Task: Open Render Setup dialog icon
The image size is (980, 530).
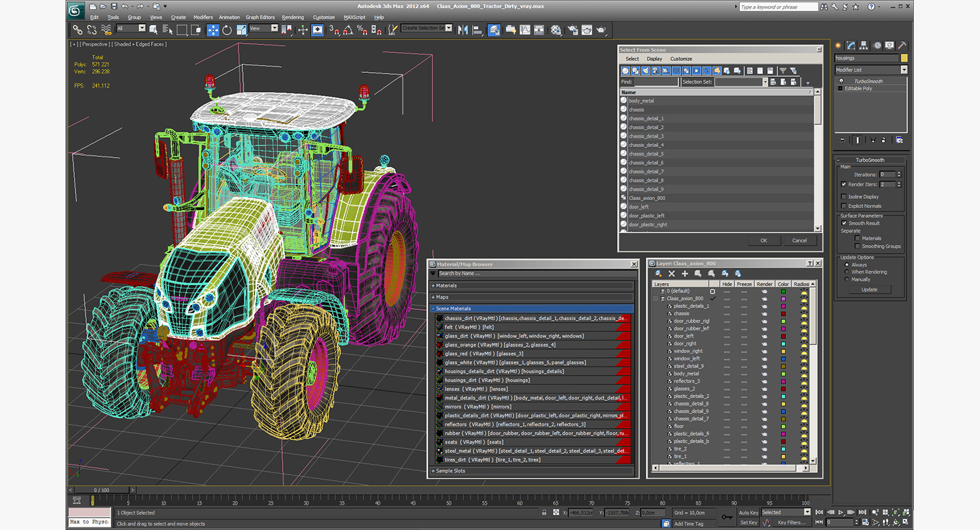Action: 571,30
